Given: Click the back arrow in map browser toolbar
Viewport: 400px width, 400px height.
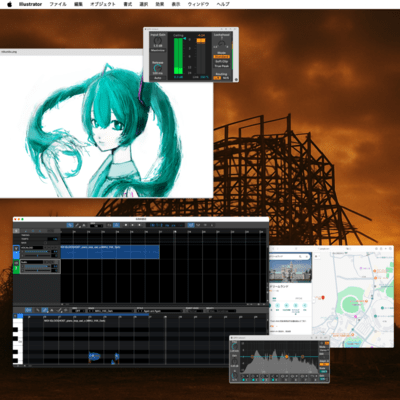Looking at the screenshot, I should pos(273,249).
